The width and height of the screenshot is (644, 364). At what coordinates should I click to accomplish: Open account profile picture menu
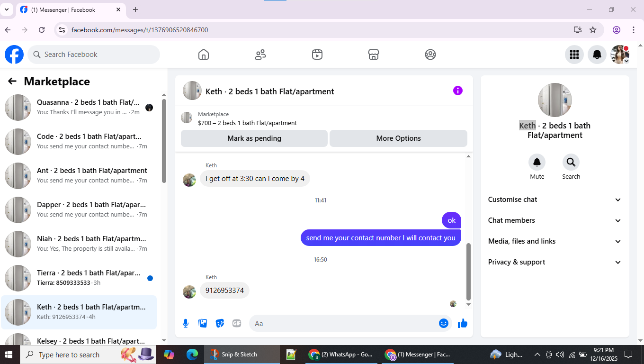620,55
